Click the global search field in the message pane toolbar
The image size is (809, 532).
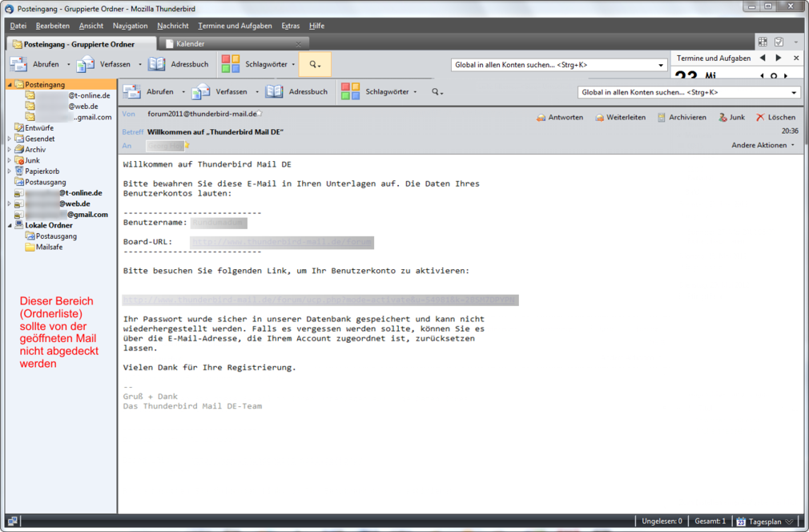coord(688,92)
